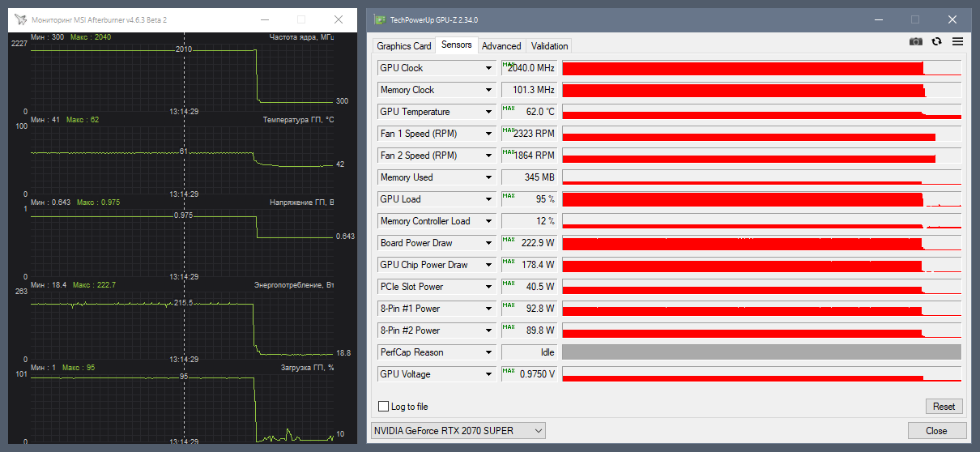Click the 101.3 MHz Memory Clock value

(x=530, y=90)
